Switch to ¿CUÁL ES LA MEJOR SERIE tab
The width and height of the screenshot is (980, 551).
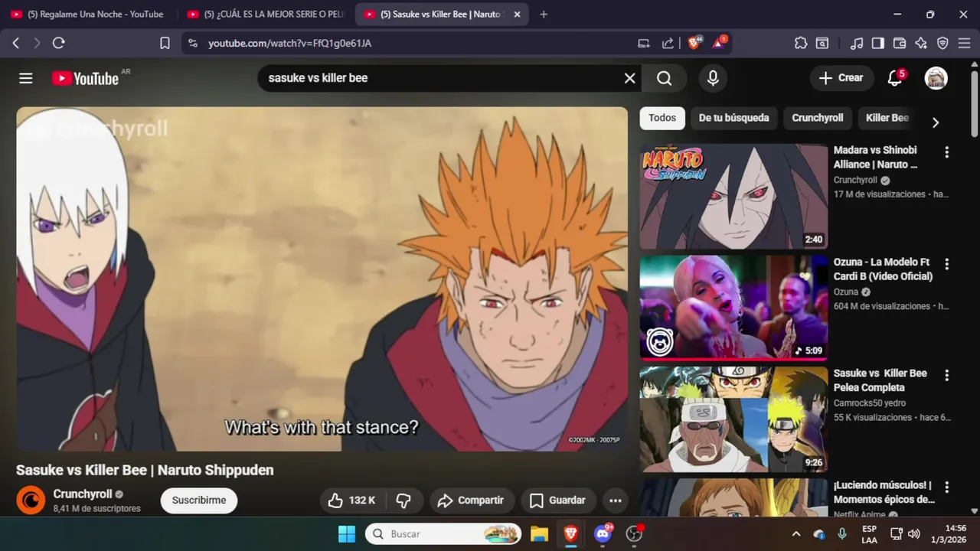coord(266,14)
